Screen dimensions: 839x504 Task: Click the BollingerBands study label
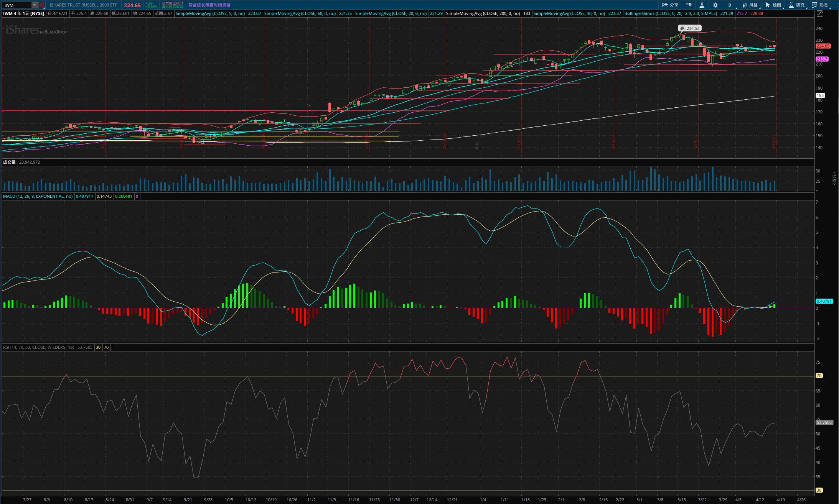(670, 13)
